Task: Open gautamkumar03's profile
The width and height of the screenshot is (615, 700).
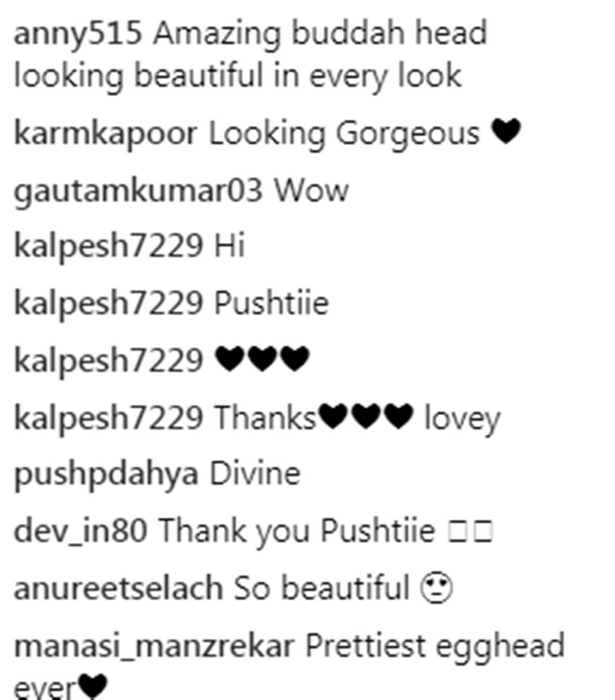Action: point(138,192)
